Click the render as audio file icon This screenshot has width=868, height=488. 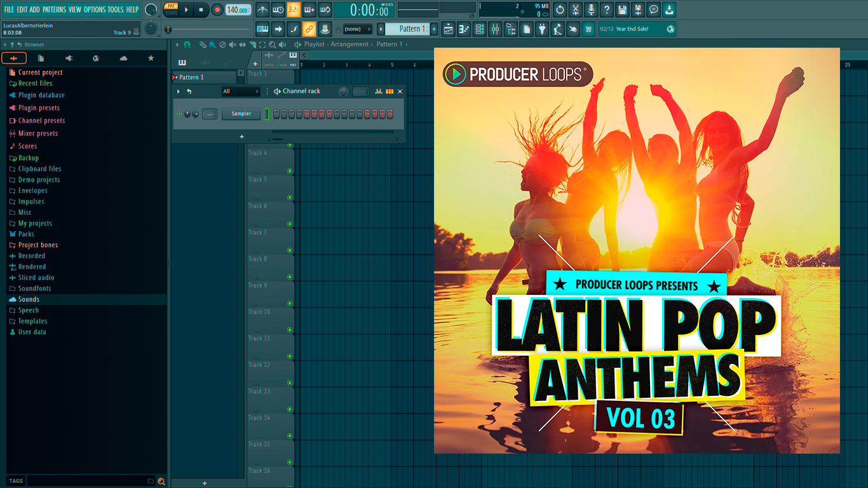click(638, 10)
